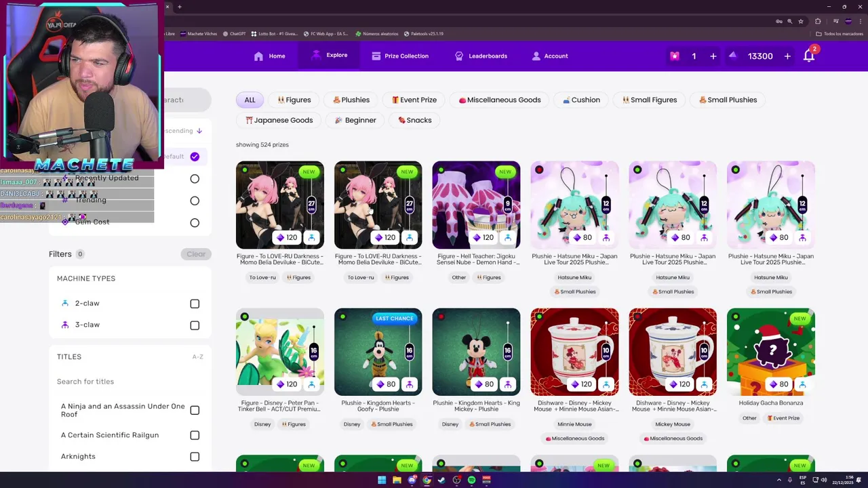
Task: Open the Todos los marcadores folder
Action: click(840, 34)
